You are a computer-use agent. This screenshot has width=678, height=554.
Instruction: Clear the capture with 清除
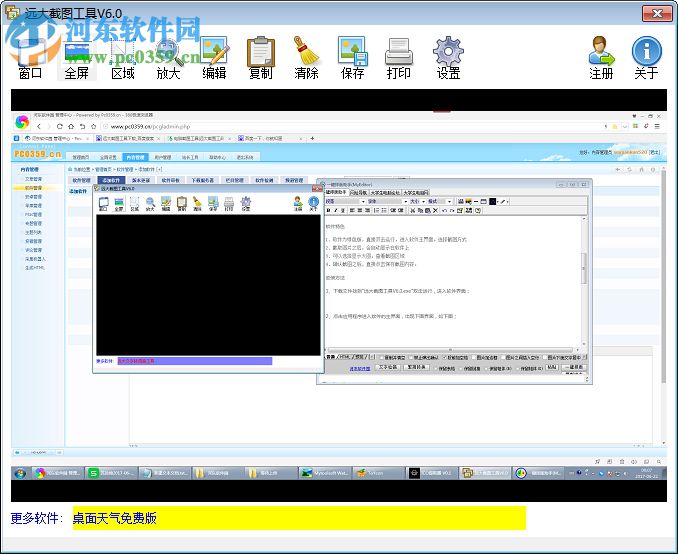click(307, 58)
